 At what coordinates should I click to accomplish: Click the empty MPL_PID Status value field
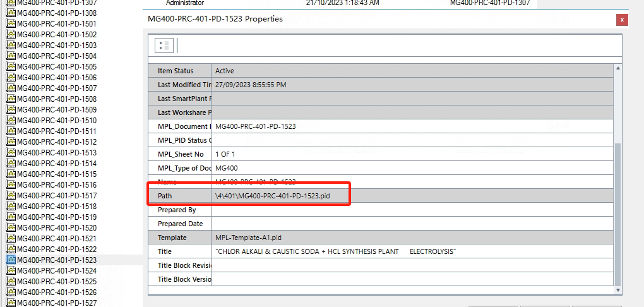[412, 140]
